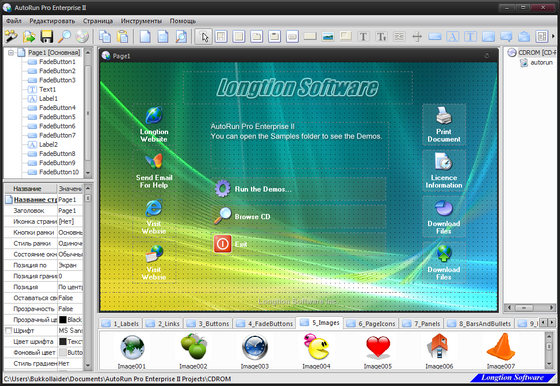Collapse the Page1 tree node
Screen dimensions: 560x386
(11, 53)
